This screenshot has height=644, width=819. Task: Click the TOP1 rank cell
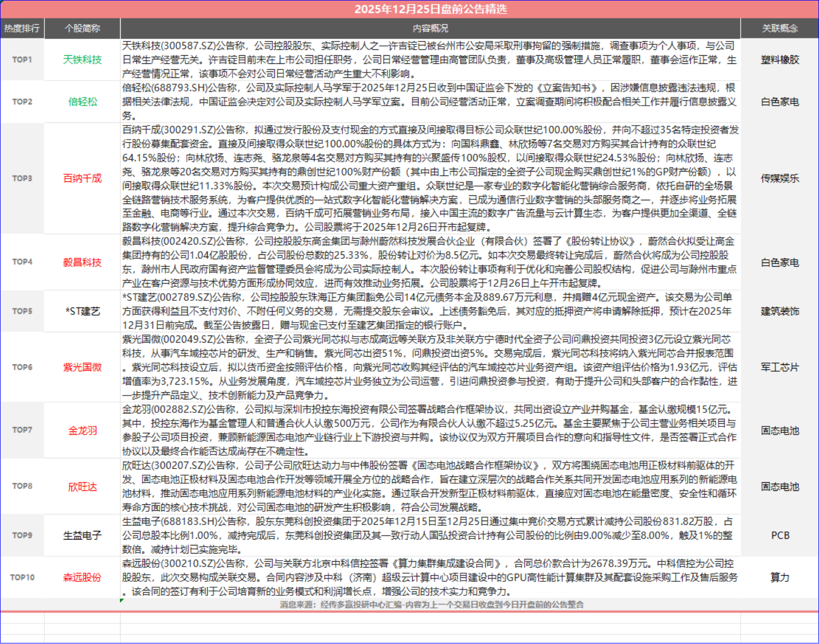(x=22, y=60)
